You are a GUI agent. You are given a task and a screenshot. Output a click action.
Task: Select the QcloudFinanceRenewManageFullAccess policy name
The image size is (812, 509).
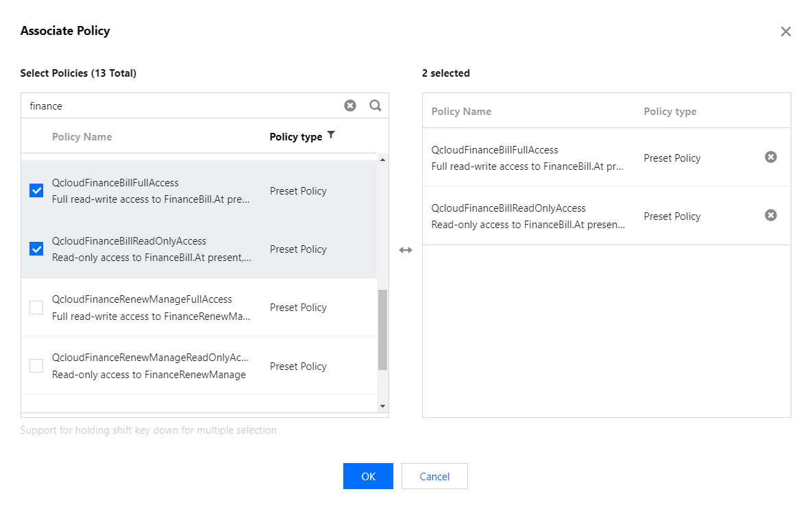tap(142, 299)
